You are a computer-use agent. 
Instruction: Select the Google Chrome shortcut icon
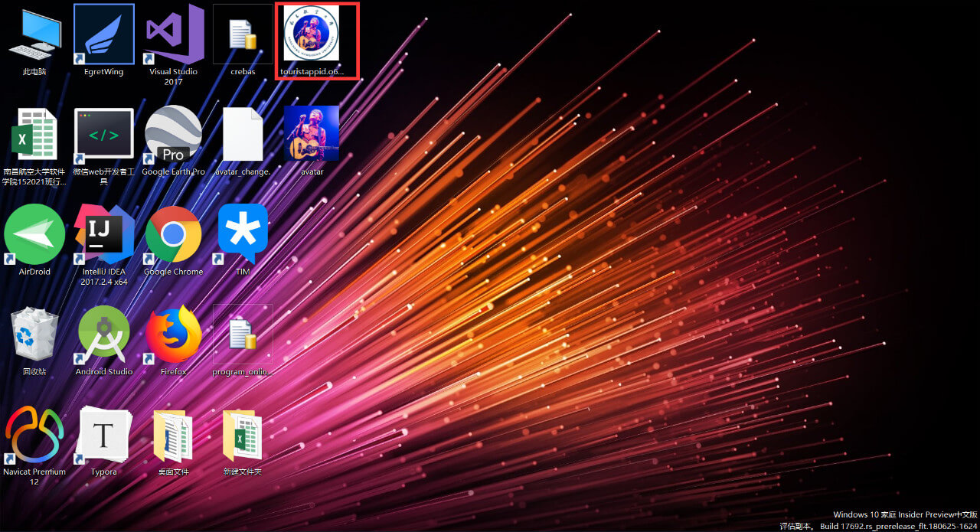pos(174,234)
